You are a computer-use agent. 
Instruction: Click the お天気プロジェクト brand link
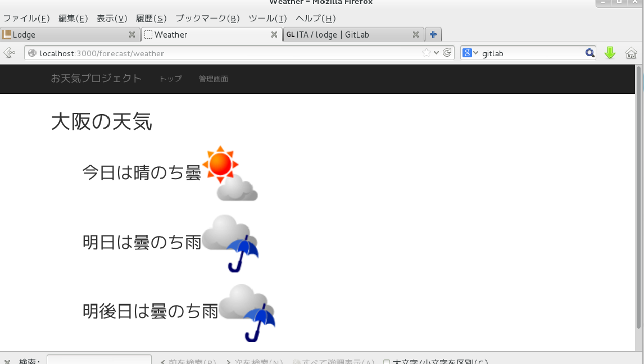tap(96, 78)
